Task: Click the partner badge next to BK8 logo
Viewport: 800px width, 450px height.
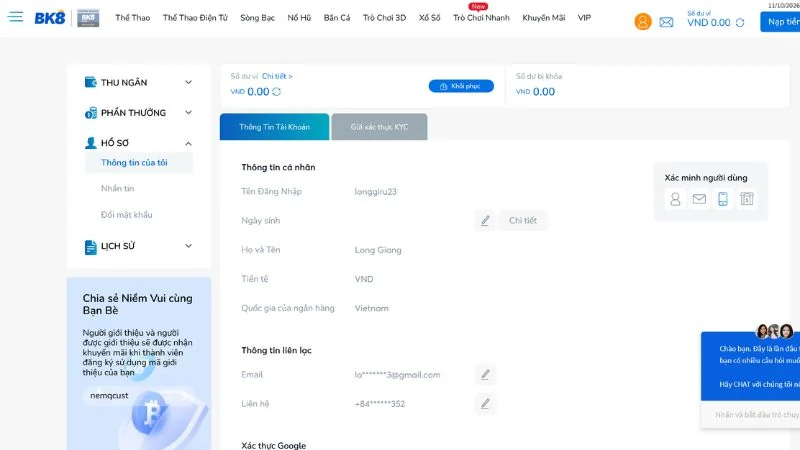Action: pos(88,18)
